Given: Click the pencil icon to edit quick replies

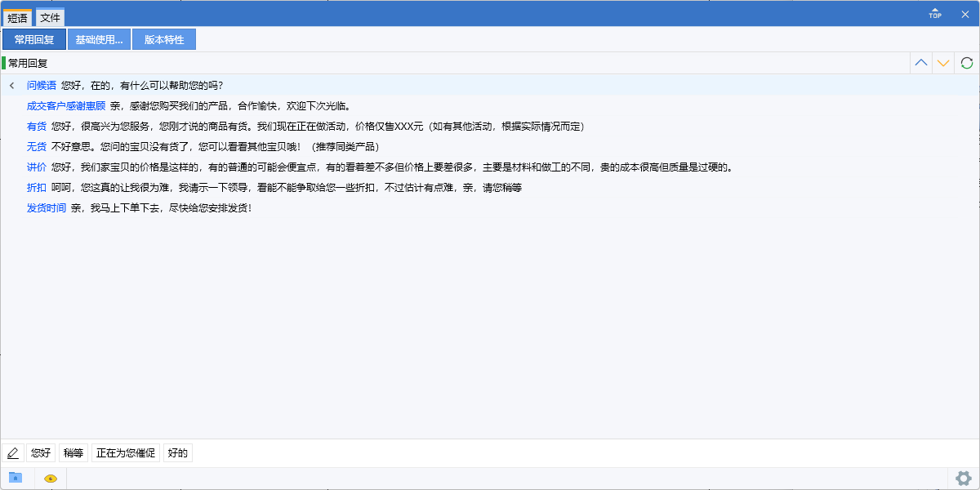Looking at the screenshot, I should click(x=13, y=452).
